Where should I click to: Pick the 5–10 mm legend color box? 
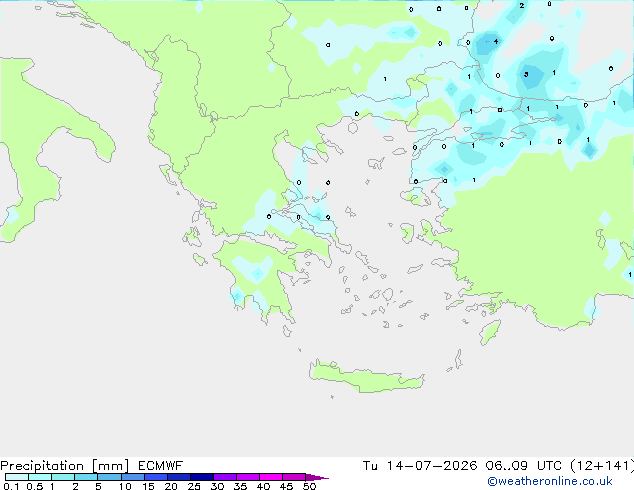click(x=109, y=477)
